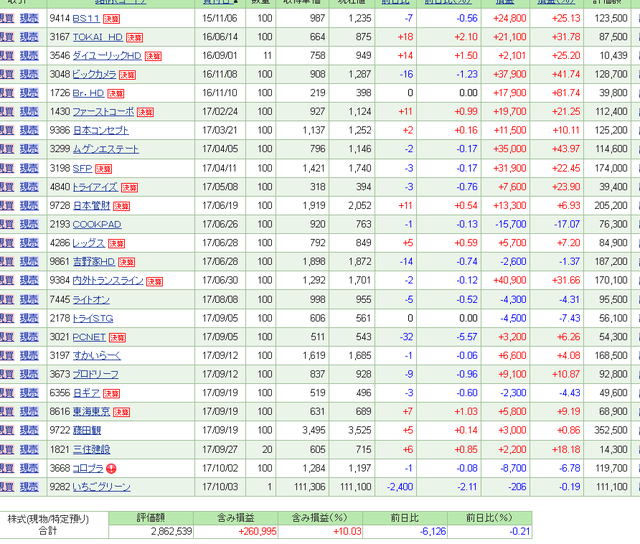This screenshot has height=544, width=640.
Task: Open the 決算 badge beside TOKAI HD
Action: [x=134, y=38]
